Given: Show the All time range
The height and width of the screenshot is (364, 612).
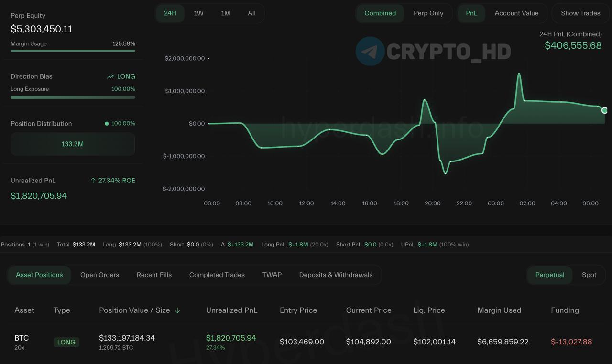Looking at the screenshot, I should coord(251,13).
